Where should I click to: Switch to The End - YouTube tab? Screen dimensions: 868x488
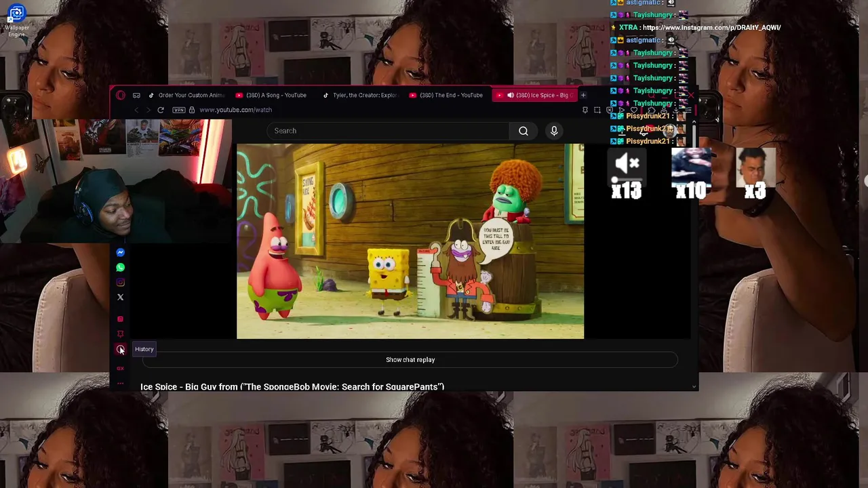coord(446,95)
